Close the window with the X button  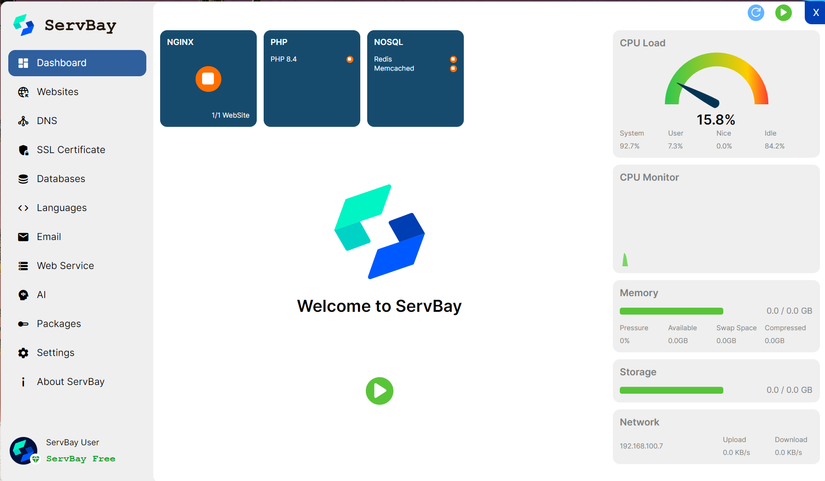pos(815,13)
